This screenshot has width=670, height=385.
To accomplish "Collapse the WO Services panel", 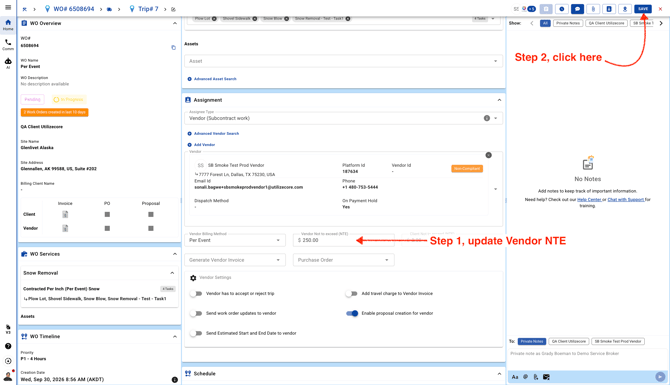I will (175, 254).
